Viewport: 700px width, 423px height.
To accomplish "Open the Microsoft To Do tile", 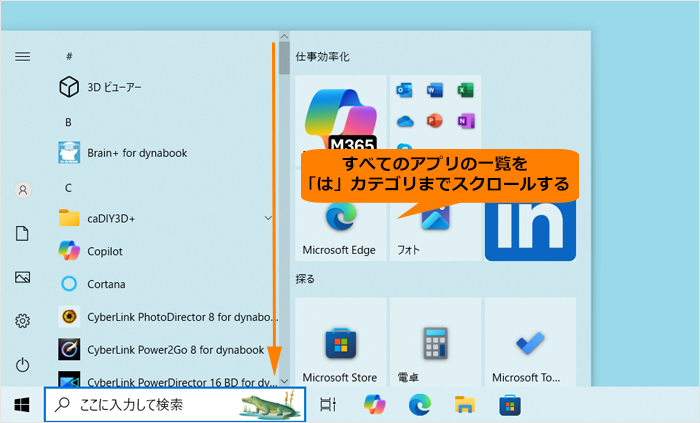I will (x=530, y=342).
